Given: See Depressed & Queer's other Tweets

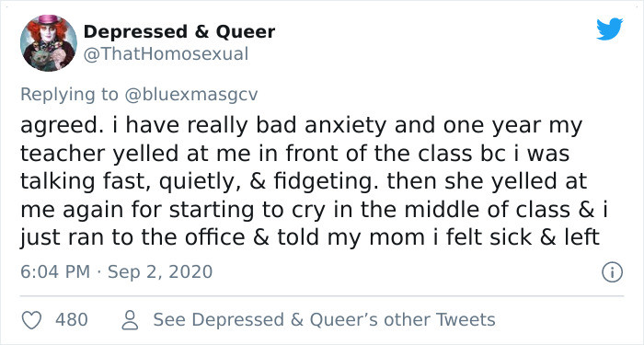Looking at the screenshot, I should click(325, 320).
